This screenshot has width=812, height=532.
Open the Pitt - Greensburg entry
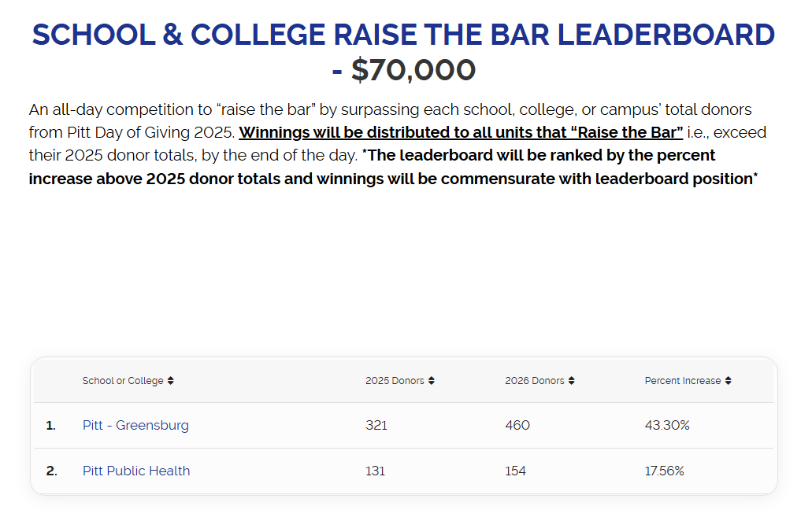pos(135,425)
